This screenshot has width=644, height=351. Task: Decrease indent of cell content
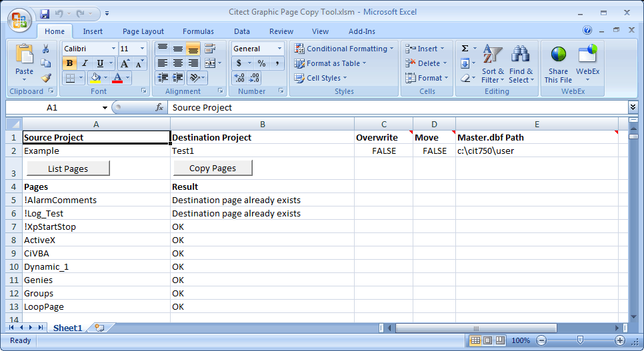tap(163, 77)
